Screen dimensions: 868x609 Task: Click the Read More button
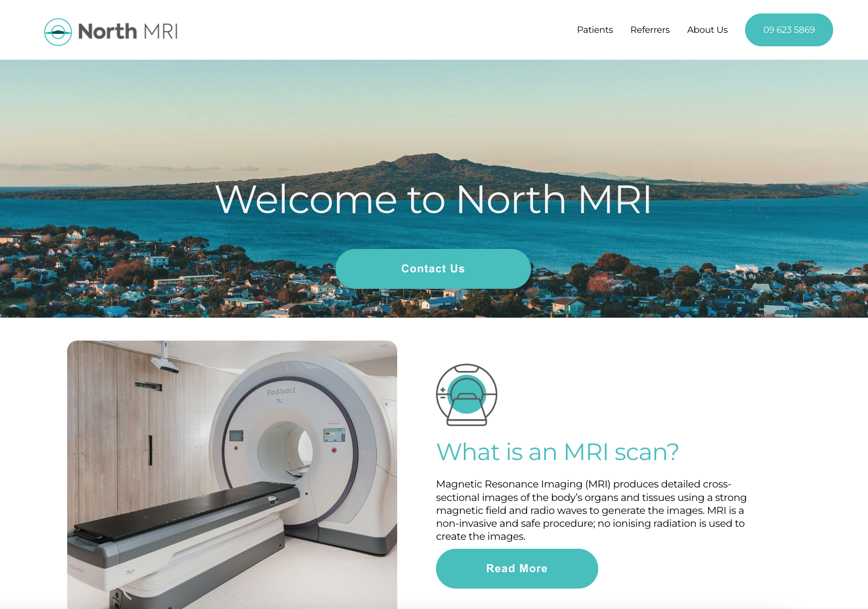(517, 568)
